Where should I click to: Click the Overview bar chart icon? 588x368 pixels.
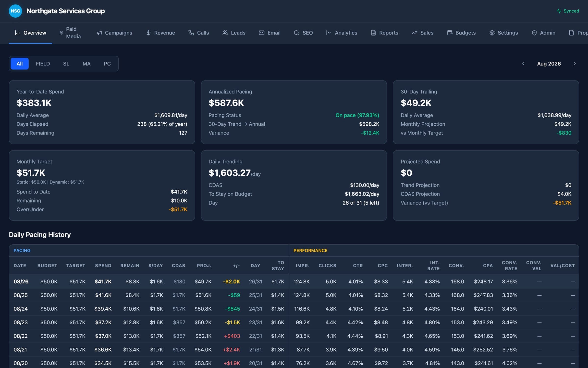pyautogui.click(x=17, y=33)
